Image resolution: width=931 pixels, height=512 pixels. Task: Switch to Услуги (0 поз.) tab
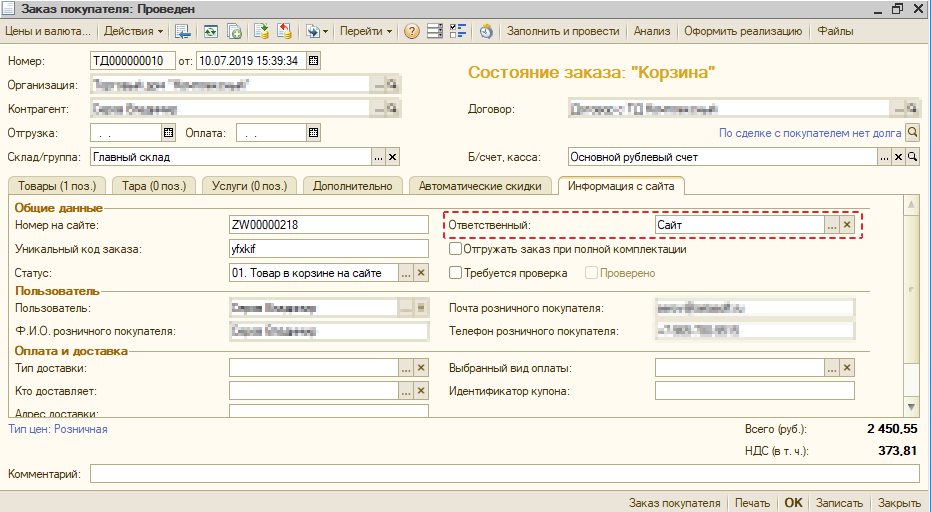(249, 185)
